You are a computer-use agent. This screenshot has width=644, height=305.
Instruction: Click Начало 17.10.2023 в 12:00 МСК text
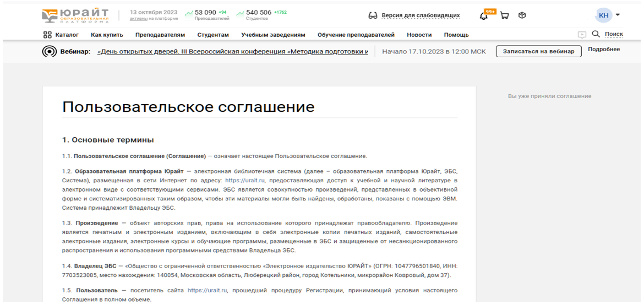coord(434,52)
